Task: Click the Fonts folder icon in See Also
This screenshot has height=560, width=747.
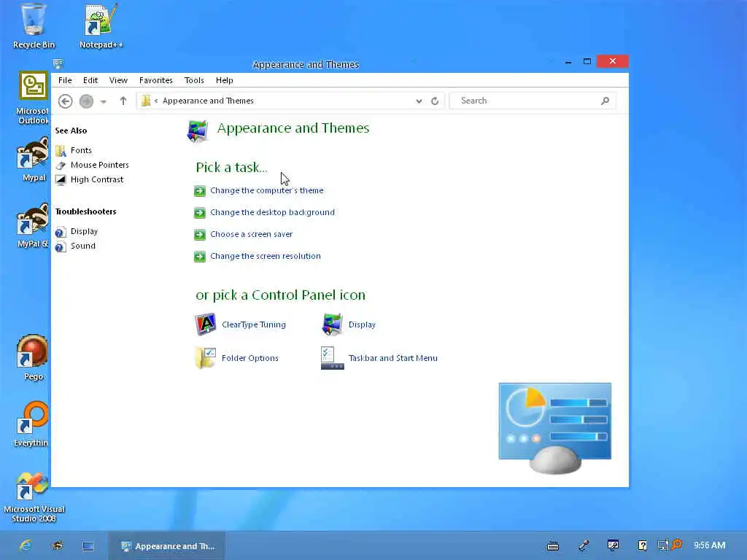Action: tap(61, 151)
